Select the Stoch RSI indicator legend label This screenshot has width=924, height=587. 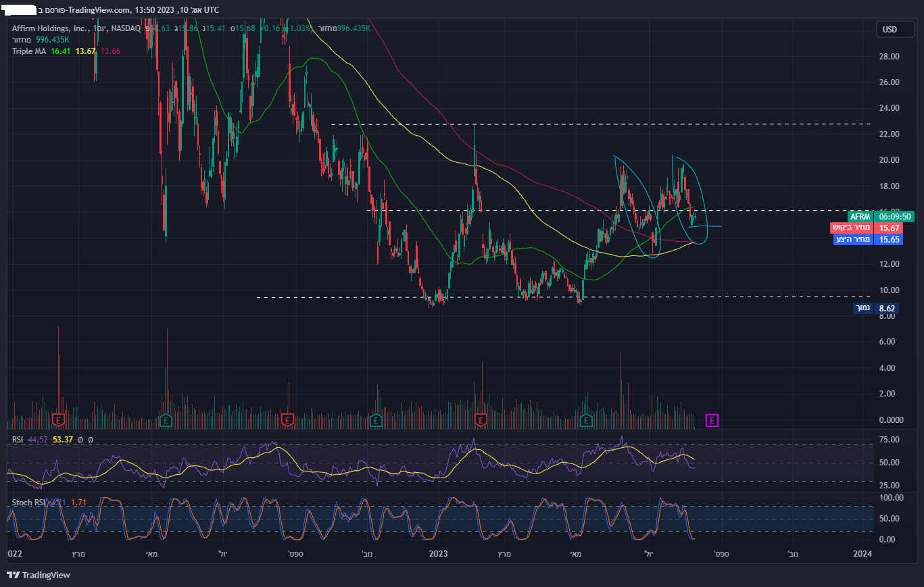(x=28, y=503)
